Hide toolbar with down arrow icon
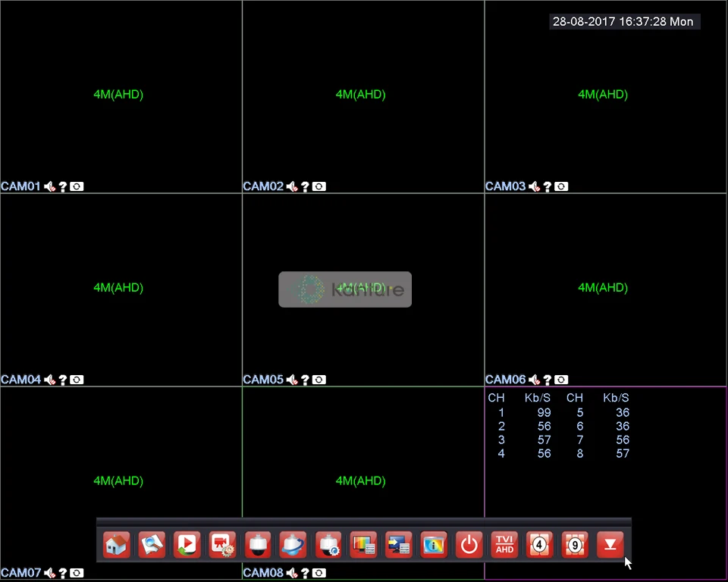728x582 pixels. coord(610,544)
